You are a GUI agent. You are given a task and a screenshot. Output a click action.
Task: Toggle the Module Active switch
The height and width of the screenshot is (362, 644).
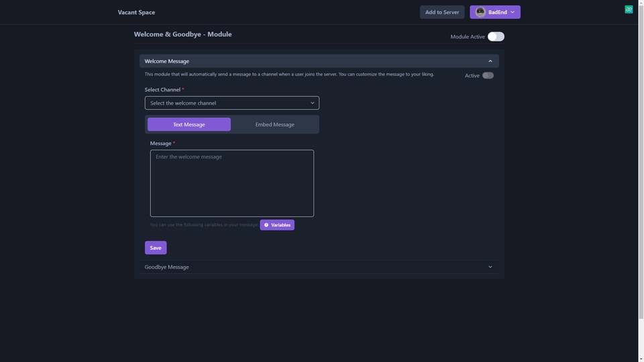496,36
